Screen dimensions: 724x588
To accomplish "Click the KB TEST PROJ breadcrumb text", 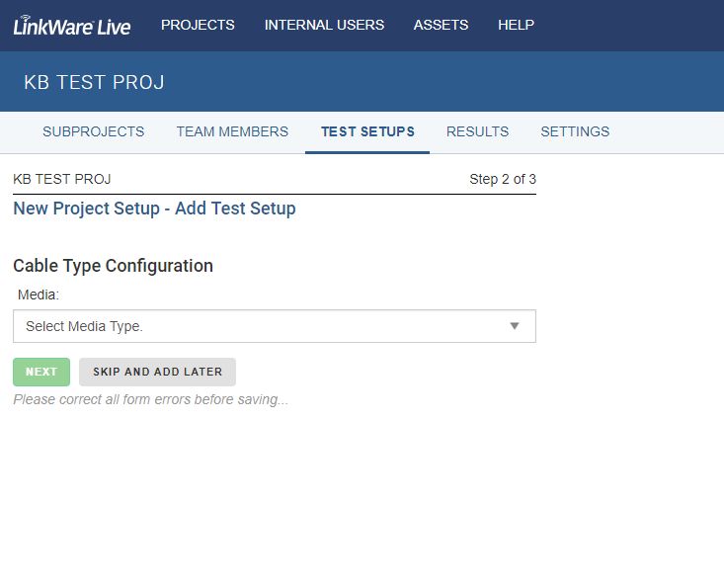I will click(x=62, y=179).
